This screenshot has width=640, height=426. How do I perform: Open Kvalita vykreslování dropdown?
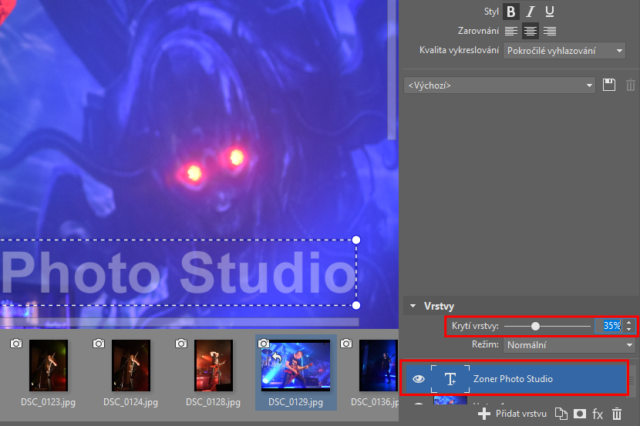coord(564,51)
